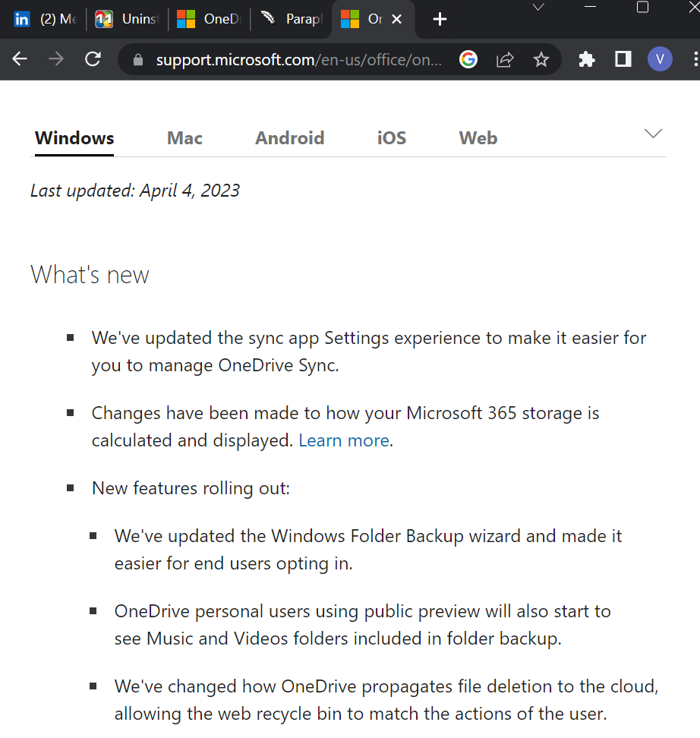This screenshot has height=738, width=700.
Task: Open a new tab with plus button
Action: (440, 19)
